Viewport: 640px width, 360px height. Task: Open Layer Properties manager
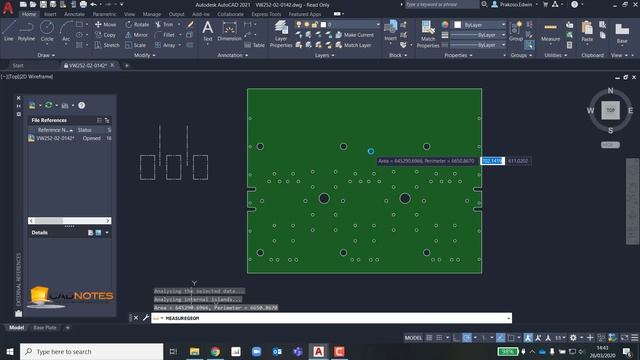click(x=281, y=34)
